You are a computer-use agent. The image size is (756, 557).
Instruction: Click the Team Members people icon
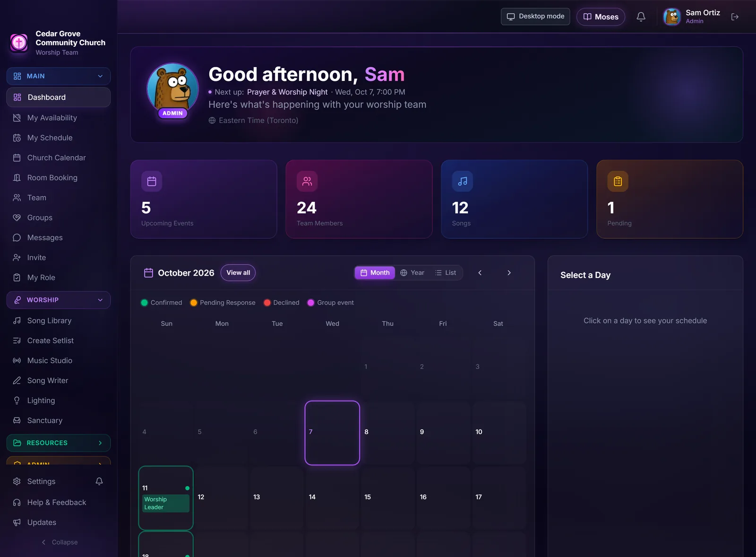click(307, 181)
